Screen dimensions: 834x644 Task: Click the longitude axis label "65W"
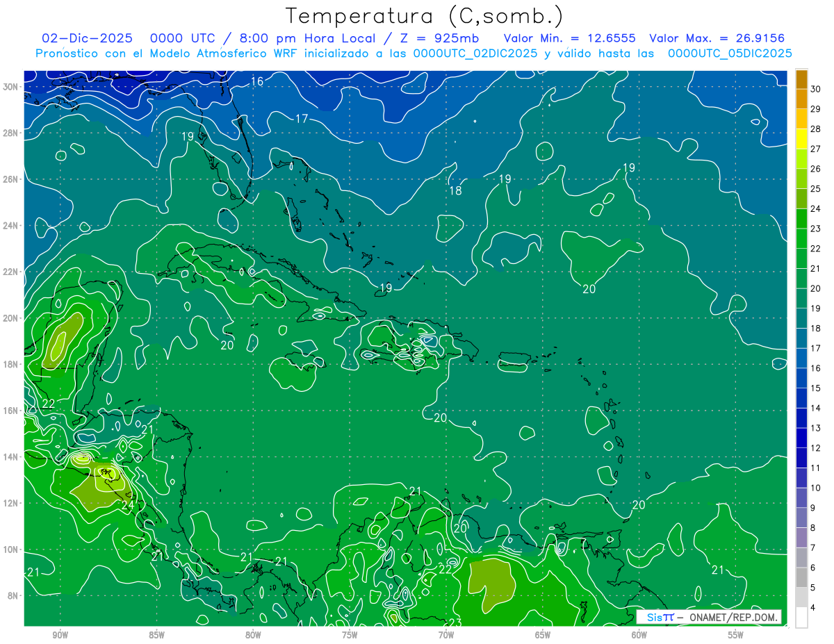[543, 635]
